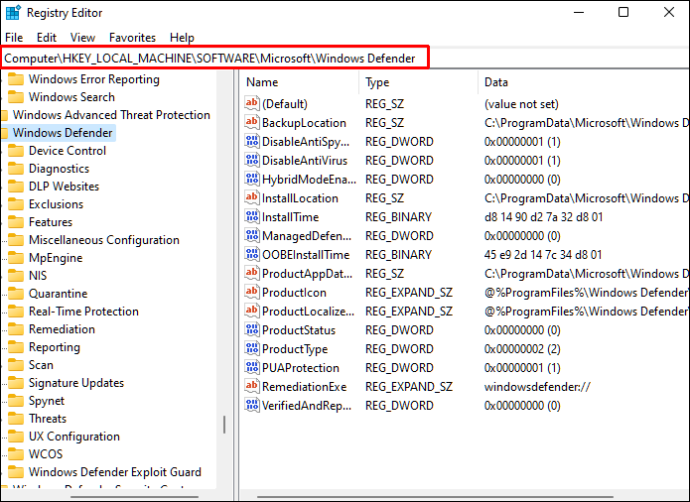Open the Edit menu
Screen dimensions: 690x502
click(46, 37)
